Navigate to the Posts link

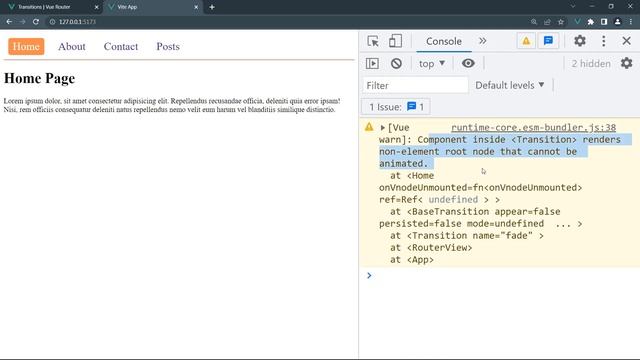[x=168, y=47]
